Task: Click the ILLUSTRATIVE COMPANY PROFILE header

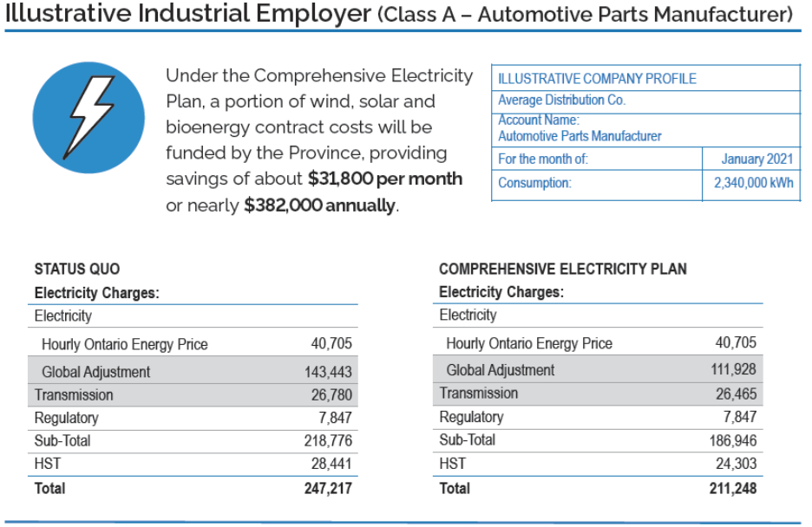Action: 597,79
